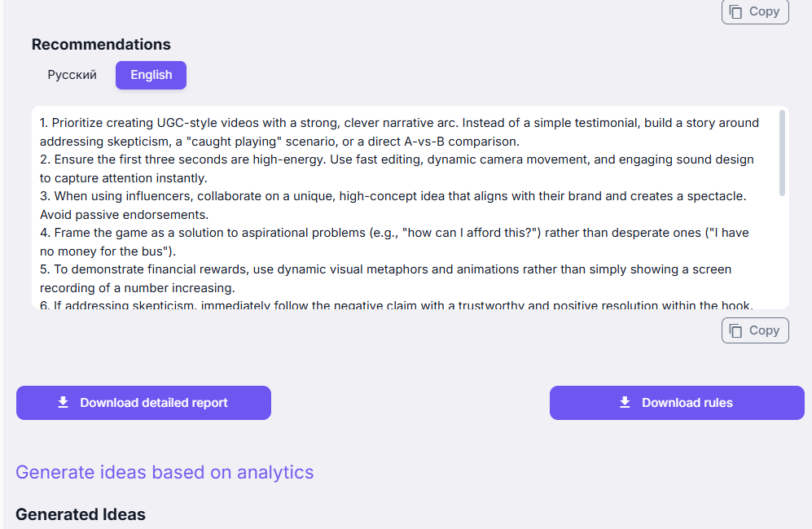
Task: Click the copy icon above the Recommendations heading
Action: [736, 11]
